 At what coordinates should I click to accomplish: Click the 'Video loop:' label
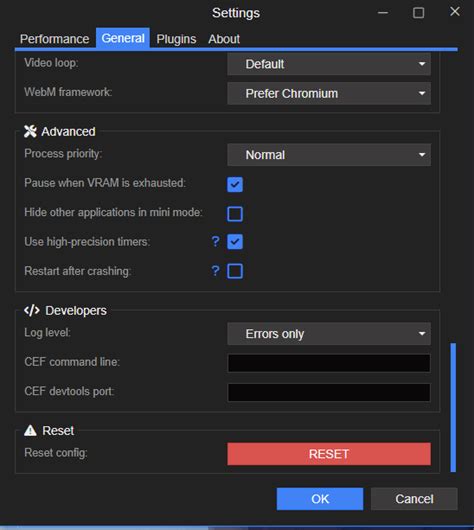51,63
